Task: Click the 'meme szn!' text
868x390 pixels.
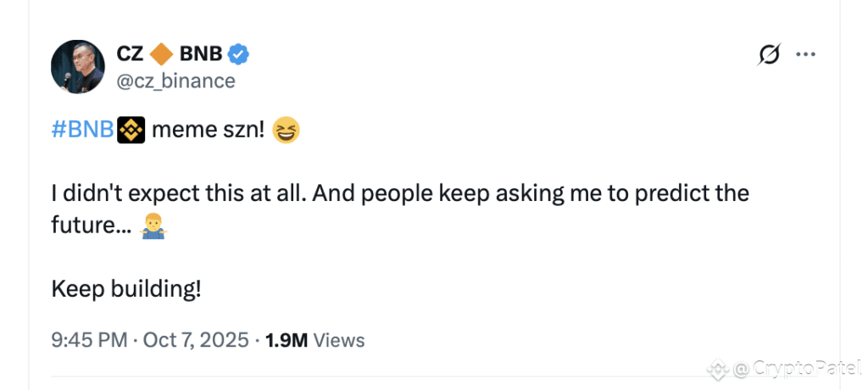Action: (209, 131)
